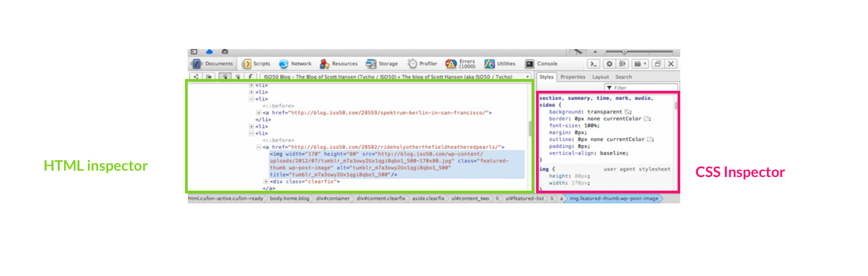Image resolution: width=868 pixels, height=276 pixels.
Task: Select body.home.blog breadcrumb
Action: click(289, 198)
